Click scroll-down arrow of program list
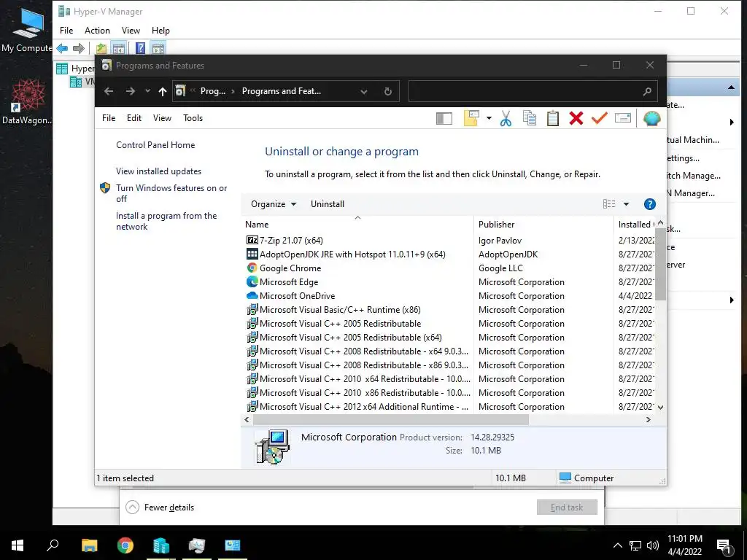Image resolution: width=747 pixels, height=560 pixels. [660, 407]
